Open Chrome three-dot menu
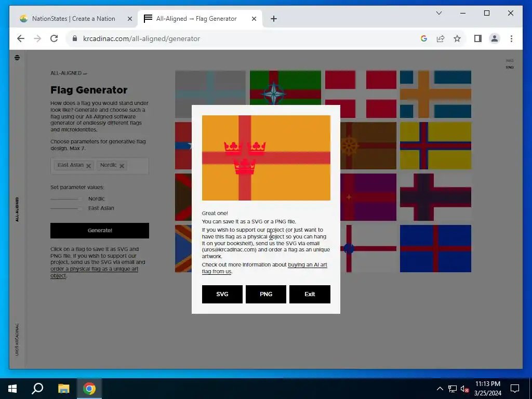The height and width of the screenshot is (399, 532). point(511,38)
